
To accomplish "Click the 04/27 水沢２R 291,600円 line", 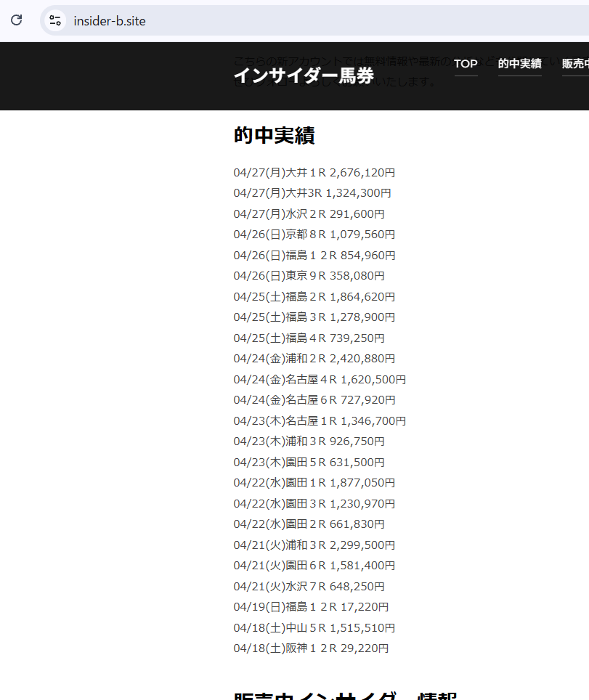I will click(x=309, y=214).
